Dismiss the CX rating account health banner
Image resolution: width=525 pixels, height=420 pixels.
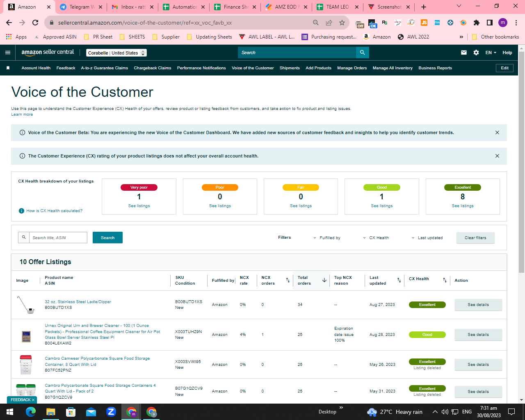click(x=497, y=156)
